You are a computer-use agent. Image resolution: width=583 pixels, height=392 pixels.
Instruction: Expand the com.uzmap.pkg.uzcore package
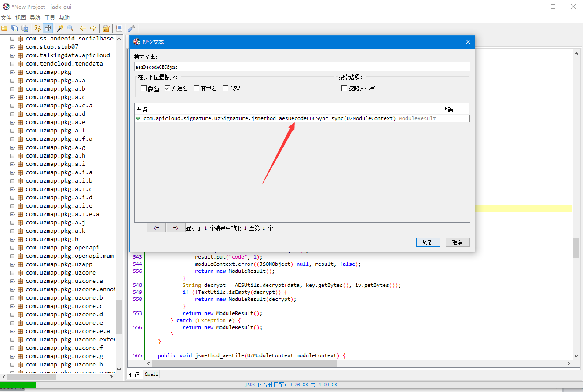click(x=12, y=273)
